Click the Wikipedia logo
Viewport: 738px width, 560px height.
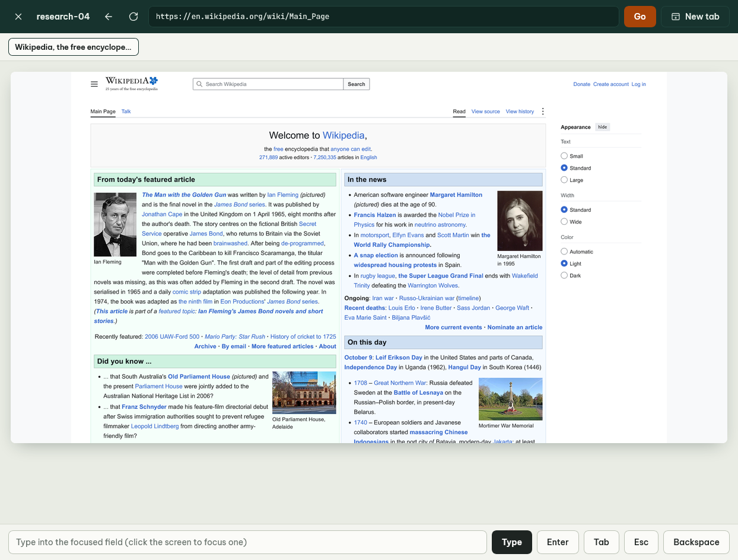132,83
